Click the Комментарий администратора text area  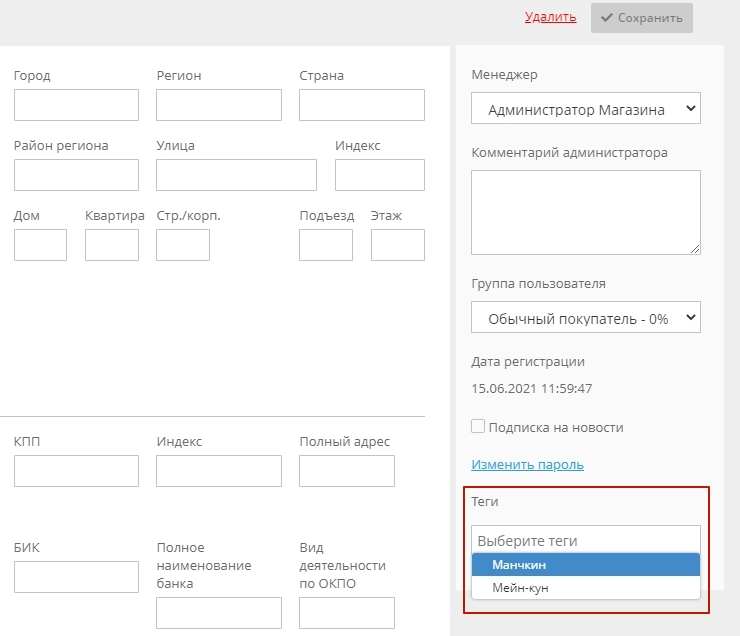[x=585, y=212]
